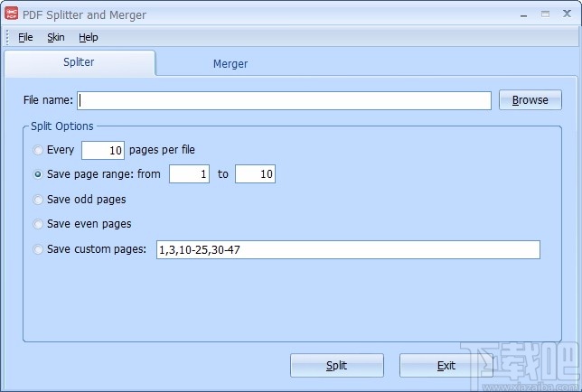
Task: Choose the Save odd pages option
Action: pos(38,200)
